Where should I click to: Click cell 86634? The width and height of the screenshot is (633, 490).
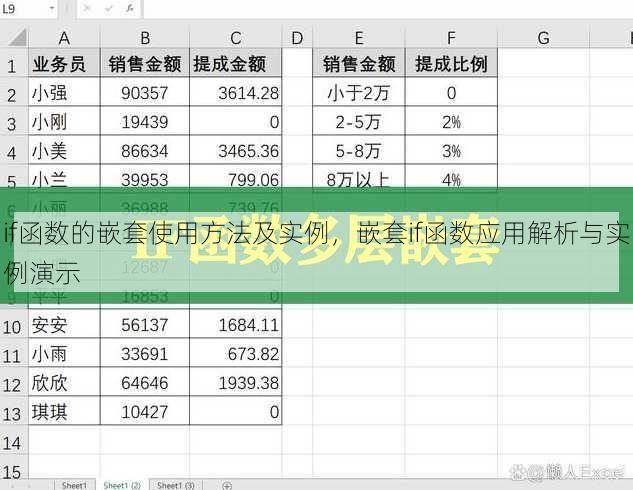tap(145, 151)
